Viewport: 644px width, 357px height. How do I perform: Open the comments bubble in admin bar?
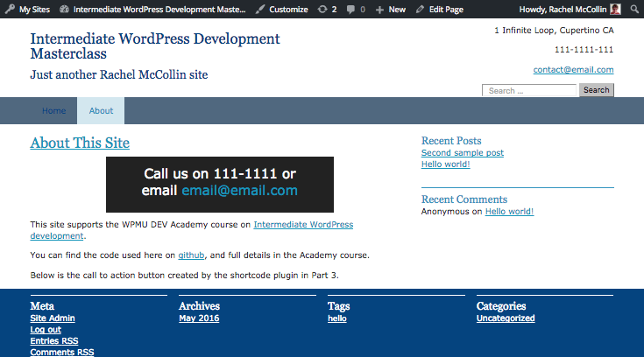click(x=356, y=9)
